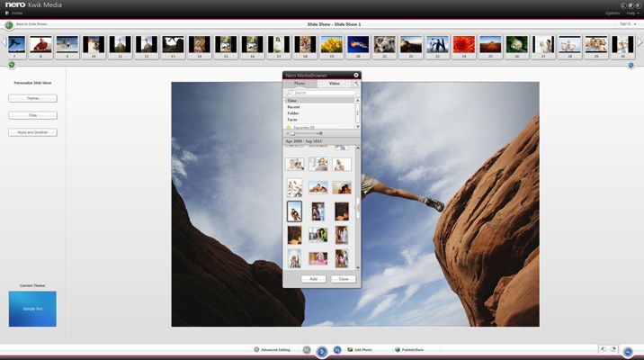644x360 pixels.
Task: Expand the Help menu
Action: click(633, 13)
